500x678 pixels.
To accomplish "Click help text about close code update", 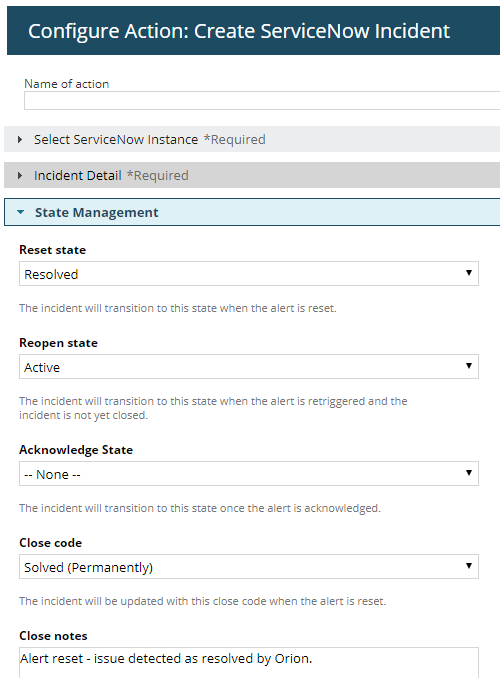I will 202,601.
